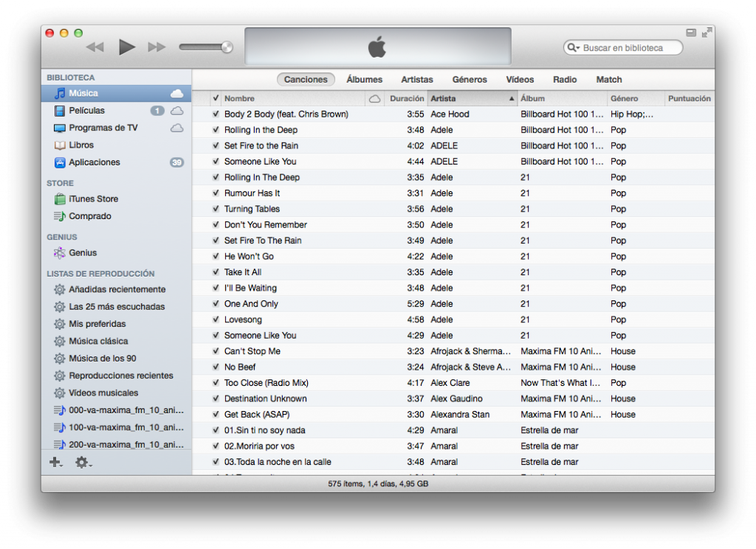Select song 01.Sin ti no soy nada
The width and height of the screenshot is (756, 549).
point(453,430)
